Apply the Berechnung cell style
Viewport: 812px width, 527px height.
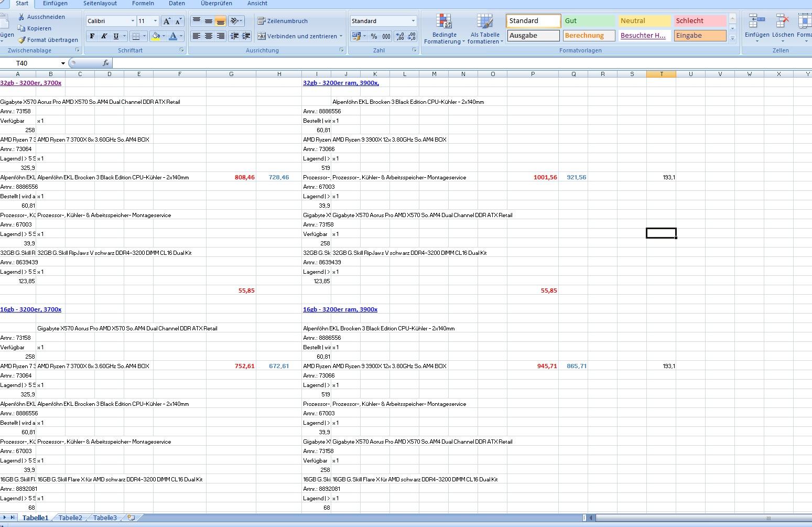tap(589, 36)
